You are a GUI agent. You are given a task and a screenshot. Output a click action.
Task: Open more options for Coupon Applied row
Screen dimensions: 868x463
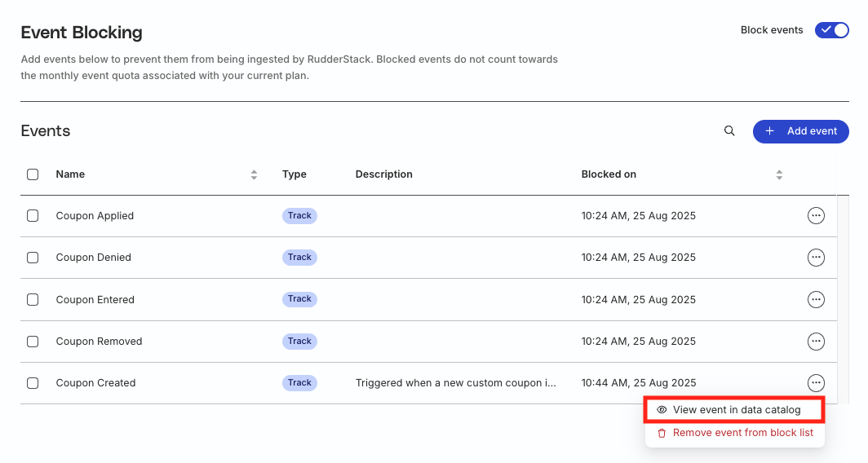pyautogui.click(x=816, y=216)
